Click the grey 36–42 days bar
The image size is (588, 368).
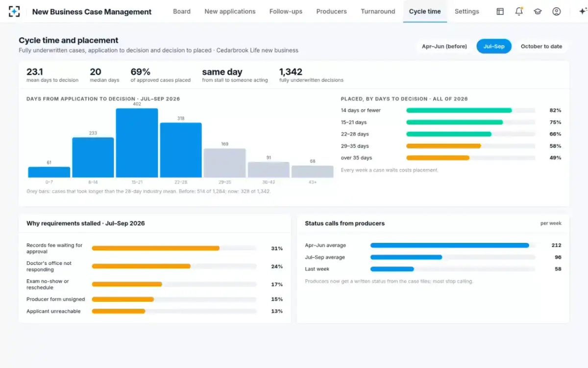(269, 170)
